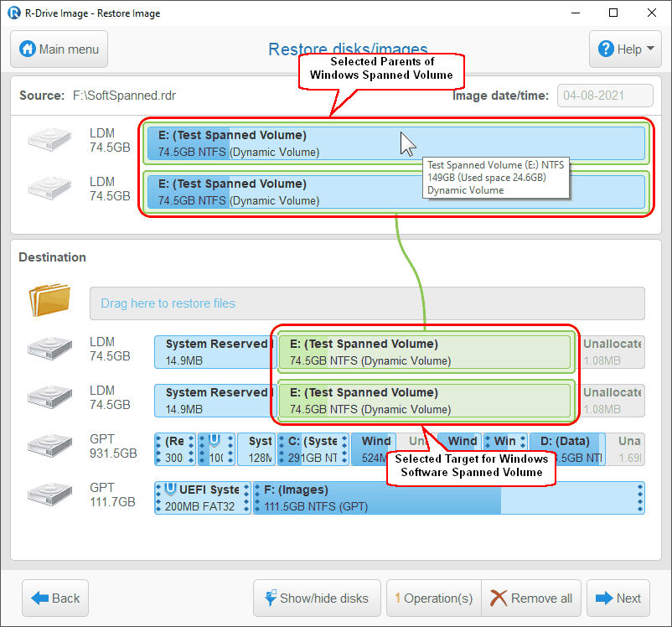Click the Back button
672x627 pixels.
pos(55,598)
